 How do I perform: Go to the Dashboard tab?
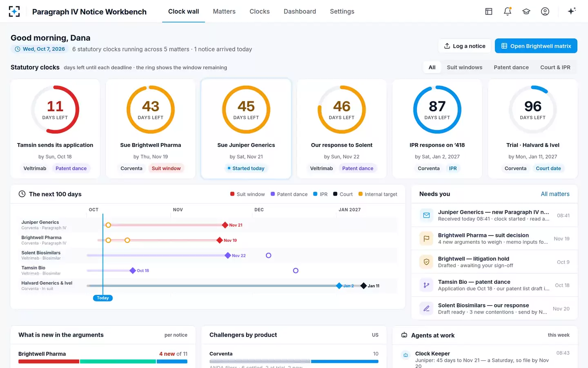tap(300, 11)
